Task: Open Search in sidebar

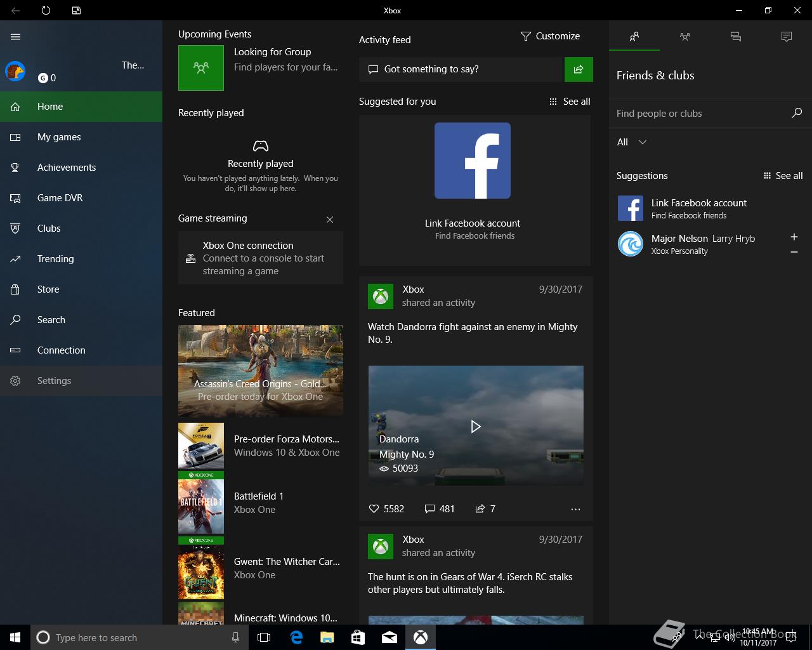Action: coord(81,320)
